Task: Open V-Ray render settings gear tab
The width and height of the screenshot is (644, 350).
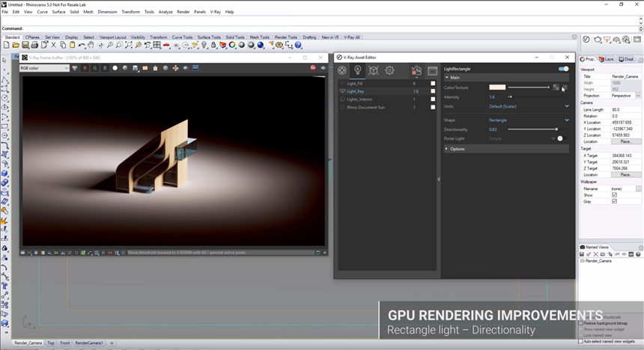Action: point(389,70)
